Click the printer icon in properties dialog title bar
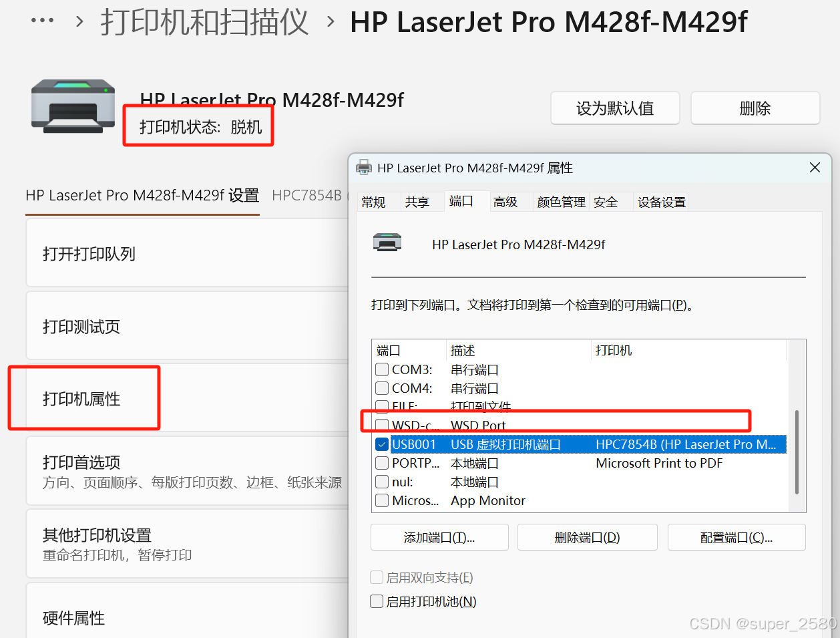This screenshot has height=638, width=840. 364,168
